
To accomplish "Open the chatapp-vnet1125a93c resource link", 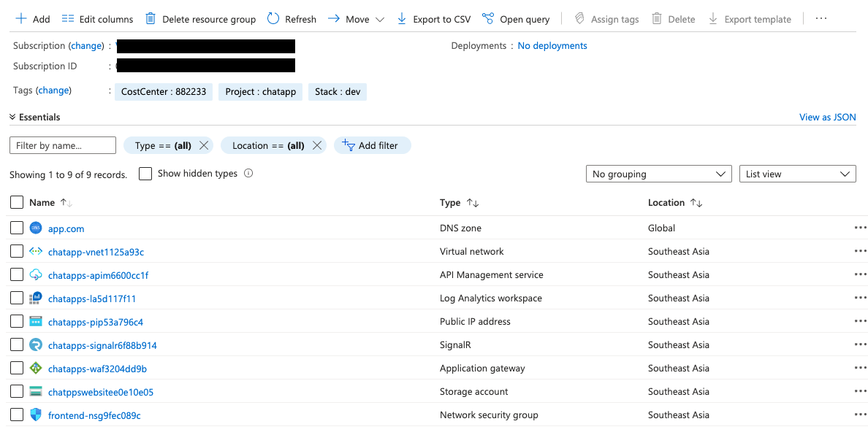I will (96, 252).
